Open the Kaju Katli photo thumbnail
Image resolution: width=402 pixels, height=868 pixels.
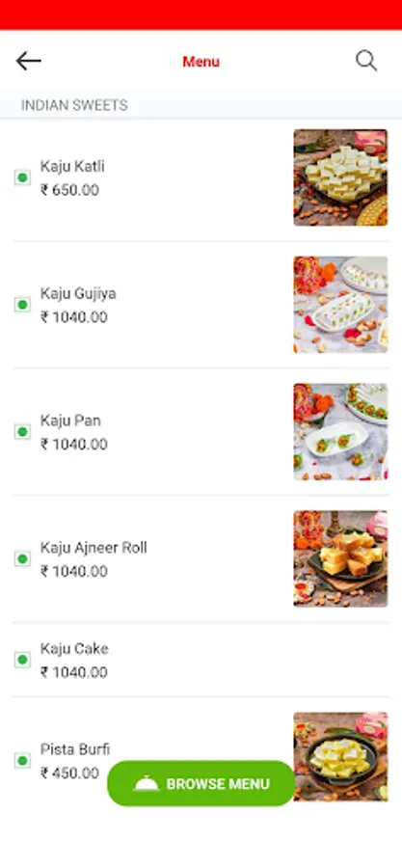(x=340, y=177)
